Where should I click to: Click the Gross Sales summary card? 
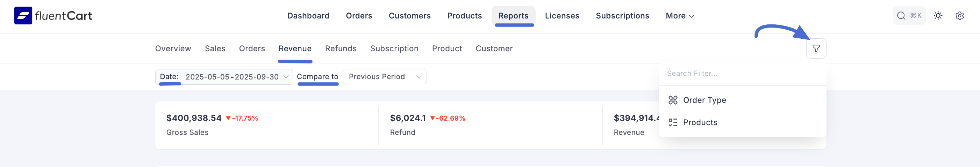(266, 125)
